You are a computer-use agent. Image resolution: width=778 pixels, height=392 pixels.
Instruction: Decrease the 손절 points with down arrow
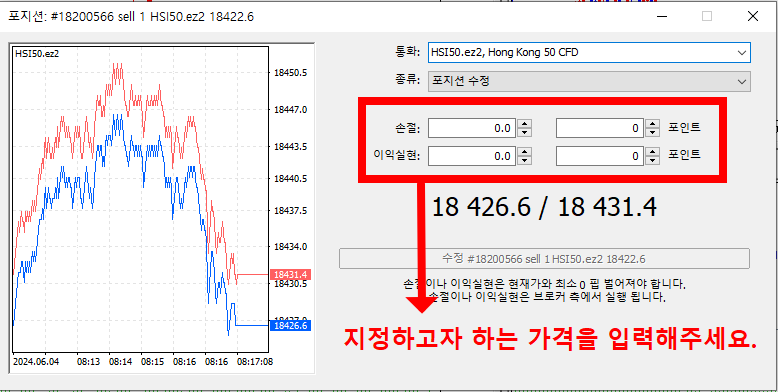pyautogui.click(x=652, y=133)
